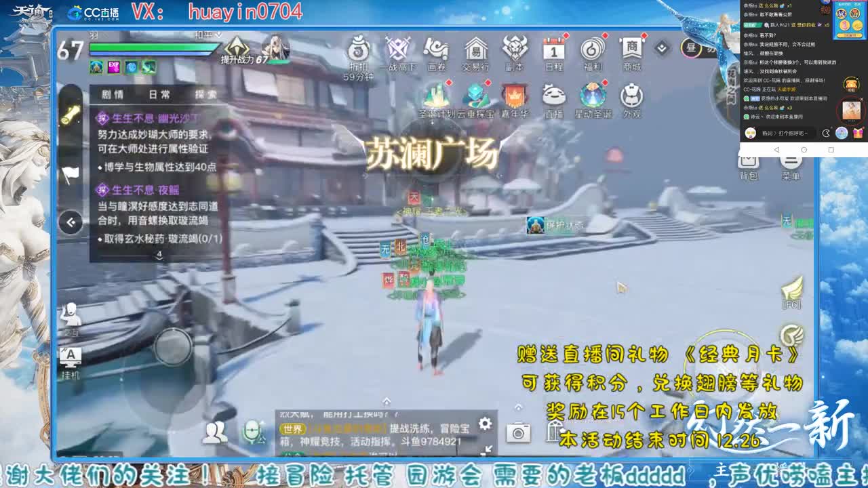Click the Android recent apps square button
Viewport: 868px width, 488px height.
pyautogui.click(x=831, y=149)
